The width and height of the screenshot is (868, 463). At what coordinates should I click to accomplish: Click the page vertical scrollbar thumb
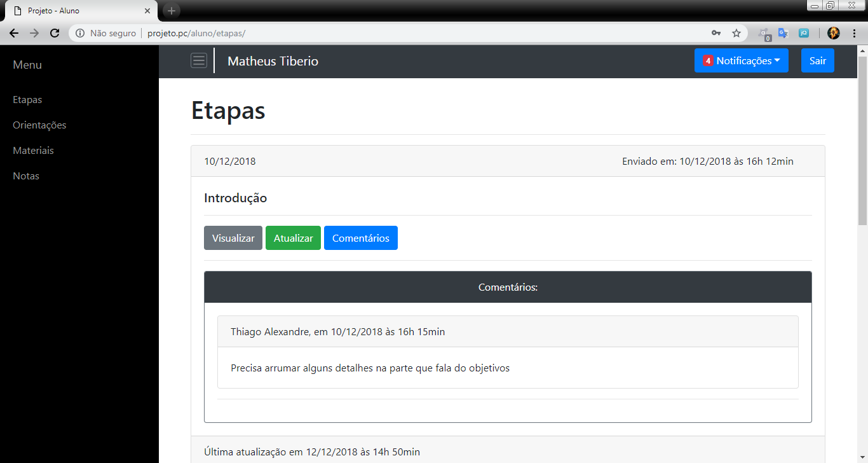pyautogui.click(x=862, y=140)
